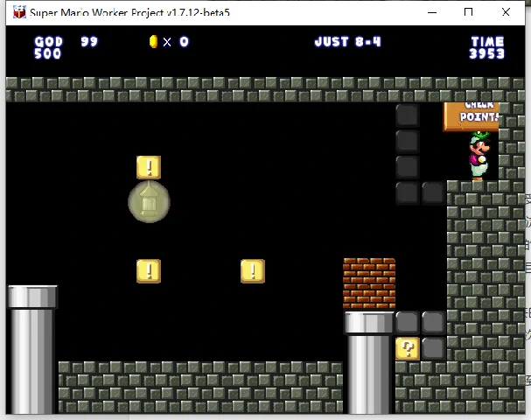Minimize the game window
Screen dimensions: 531x420
click(432, 12)
